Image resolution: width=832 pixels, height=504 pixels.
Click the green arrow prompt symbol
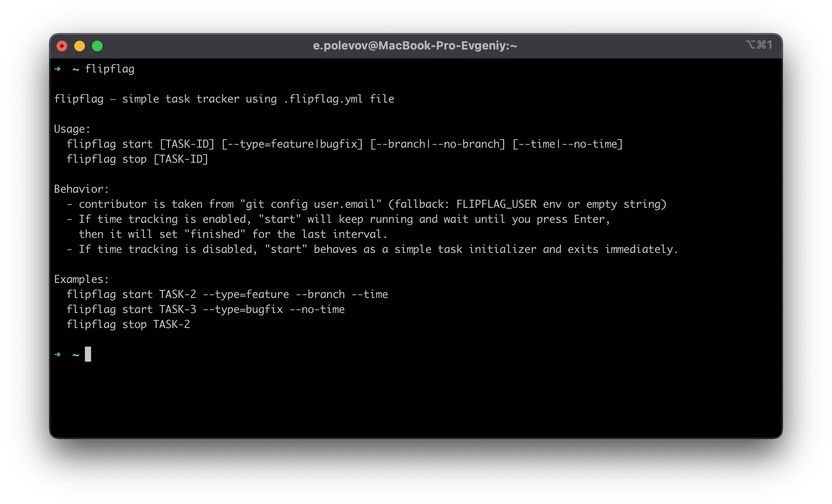tap(57, 69)
